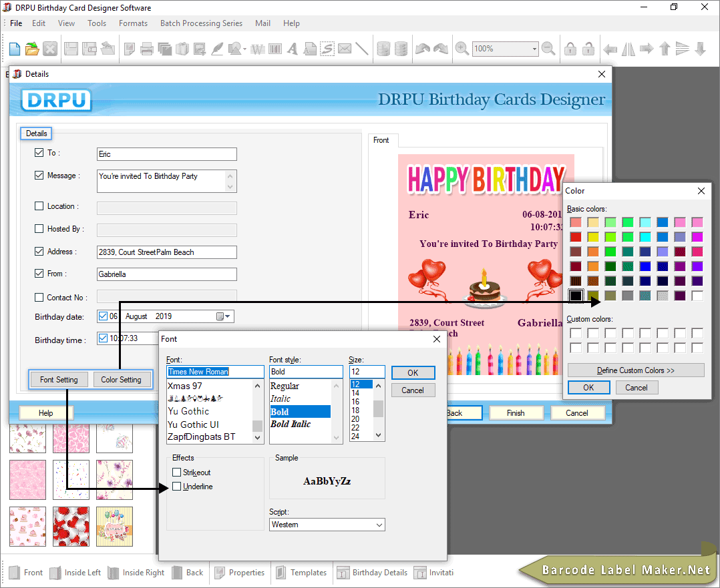Click the down arrow toolbar icon
Image resolution: width=720 pixels, height=588 pixels.
[x=700, y=49]
